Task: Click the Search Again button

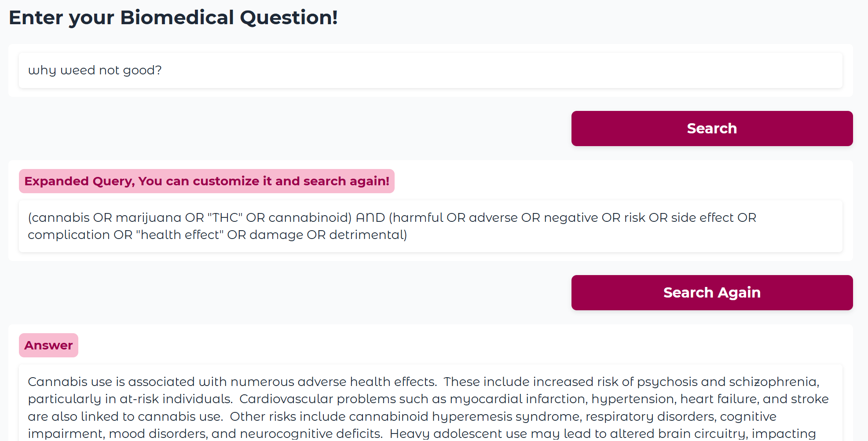Action: point(711,293)
